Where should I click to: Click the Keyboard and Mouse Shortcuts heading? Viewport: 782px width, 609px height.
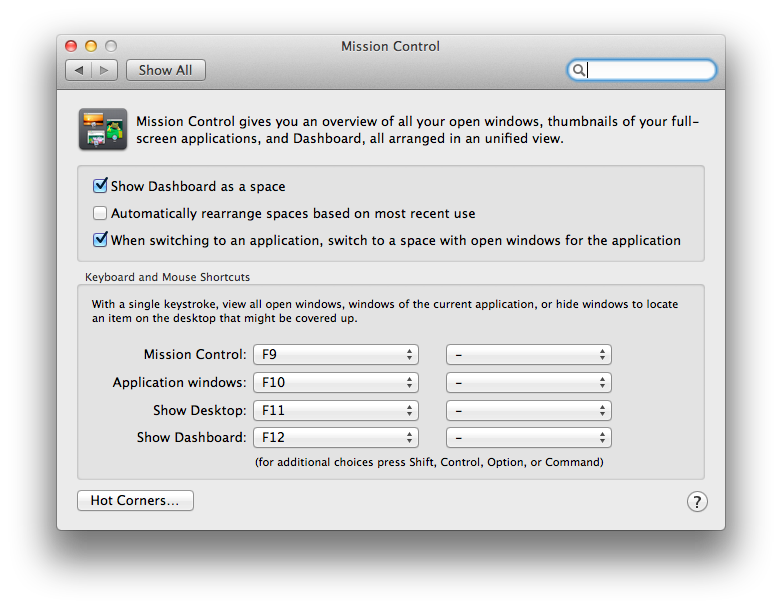point(167,277)
